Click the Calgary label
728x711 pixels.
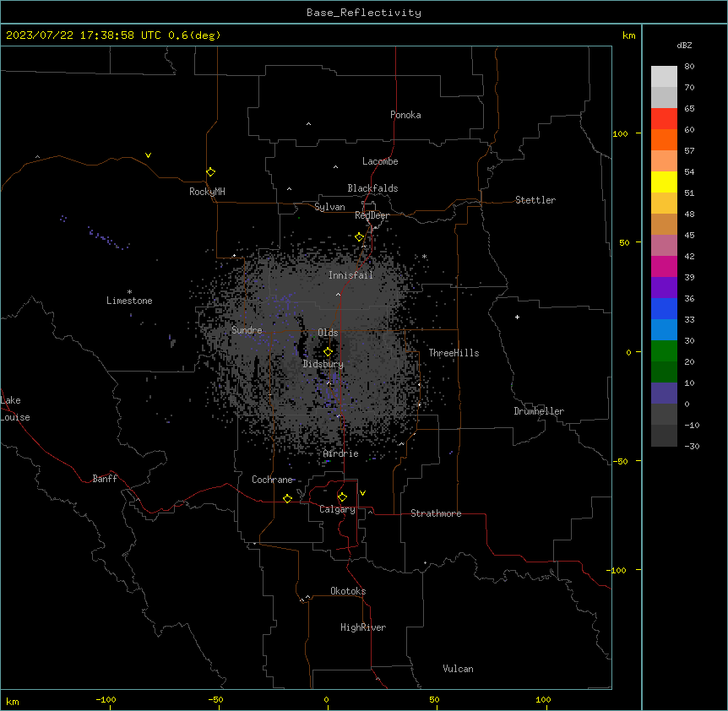[337, 509]
